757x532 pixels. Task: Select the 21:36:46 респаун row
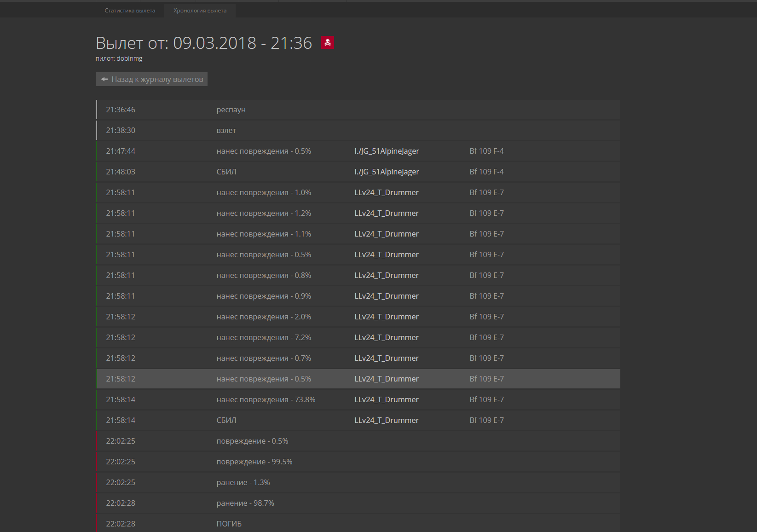pyautogui.click(x=358, y=110)
